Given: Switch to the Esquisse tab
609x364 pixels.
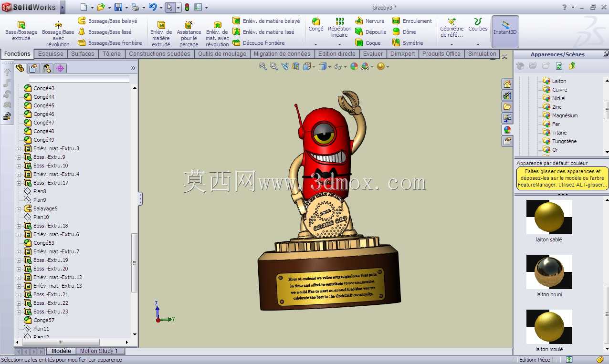Looking at the screenshot, I should [x=51, y=54].
